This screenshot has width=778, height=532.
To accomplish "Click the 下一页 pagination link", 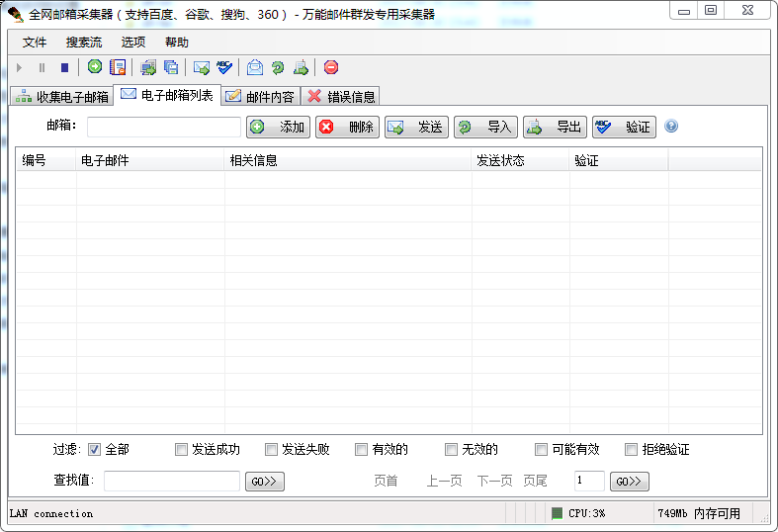I will click(494, 481).
